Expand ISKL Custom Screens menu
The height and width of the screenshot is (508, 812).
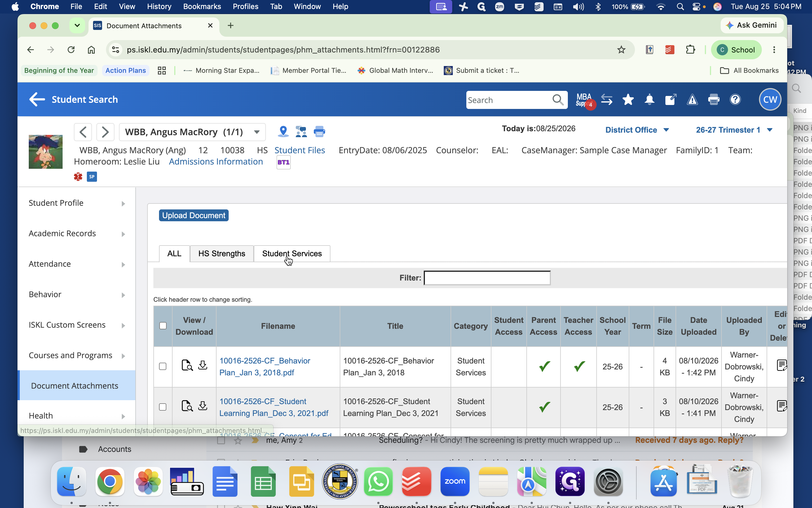(77, 325)
